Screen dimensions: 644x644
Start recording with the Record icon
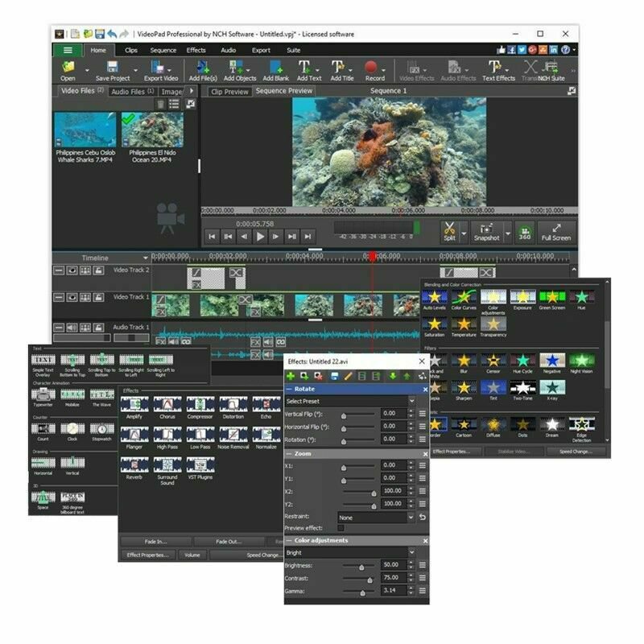pos(374,70)
